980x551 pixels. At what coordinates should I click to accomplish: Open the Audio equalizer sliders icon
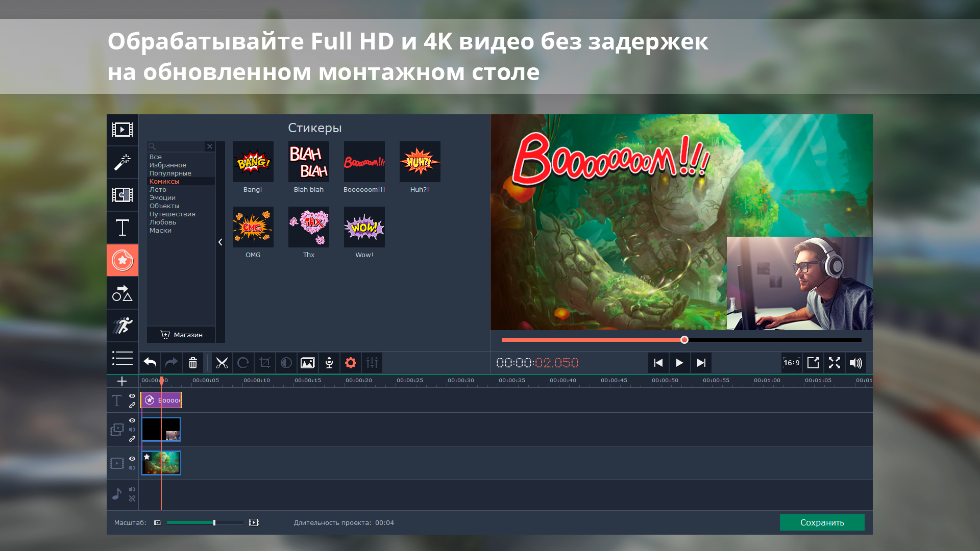[372, 363]
